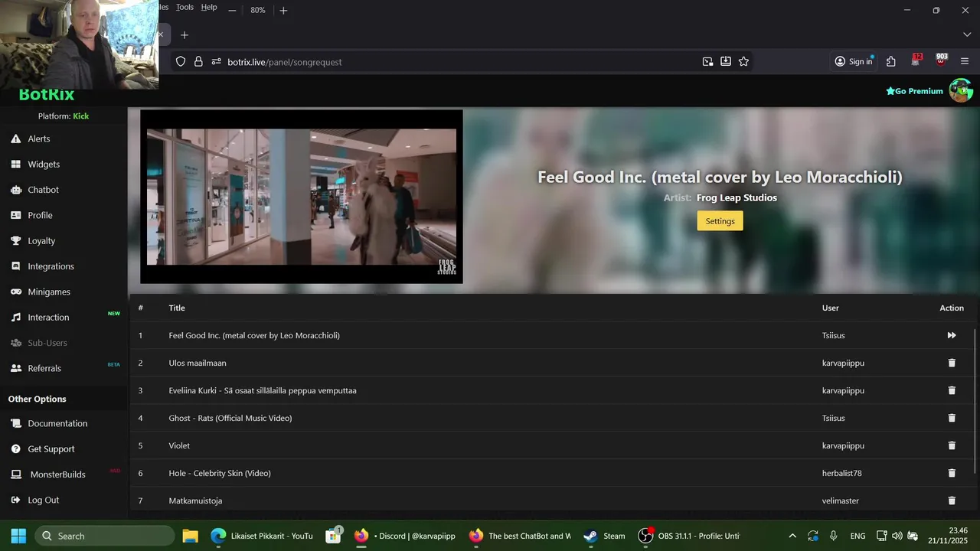Delete the Ulos maailmaan song request
Screen dimensions: 980x551
[x=952, y=363]
